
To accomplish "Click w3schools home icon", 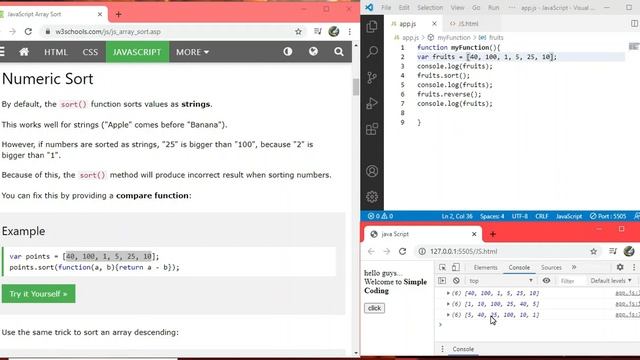I will 24,52.
